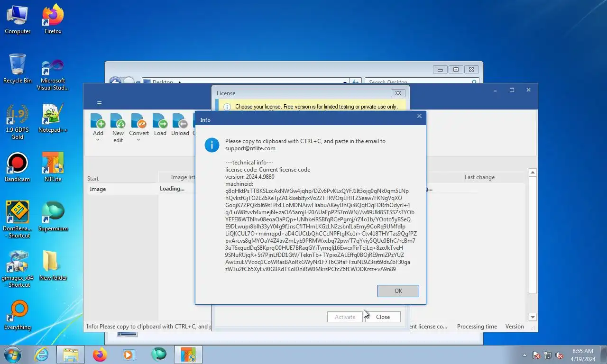Click the scroll down arrow in NTLite list

click(x=533, y=317)
